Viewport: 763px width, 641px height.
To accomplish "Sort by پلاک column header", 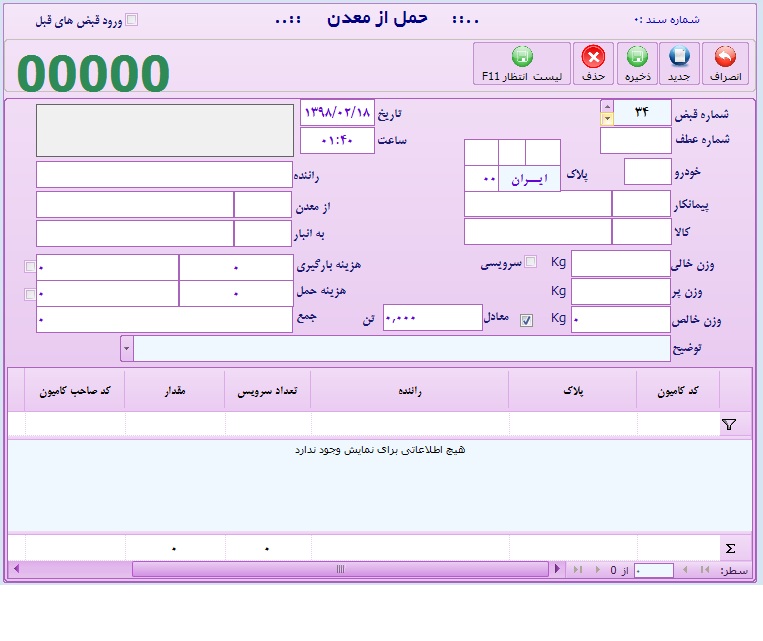I will pyautogui.click(x=573, y=390).
